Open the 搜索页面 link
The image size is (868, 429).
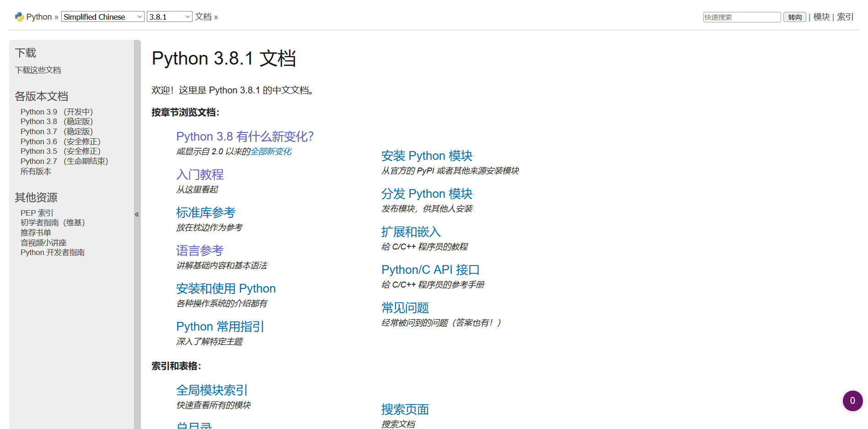click(405, 409)
